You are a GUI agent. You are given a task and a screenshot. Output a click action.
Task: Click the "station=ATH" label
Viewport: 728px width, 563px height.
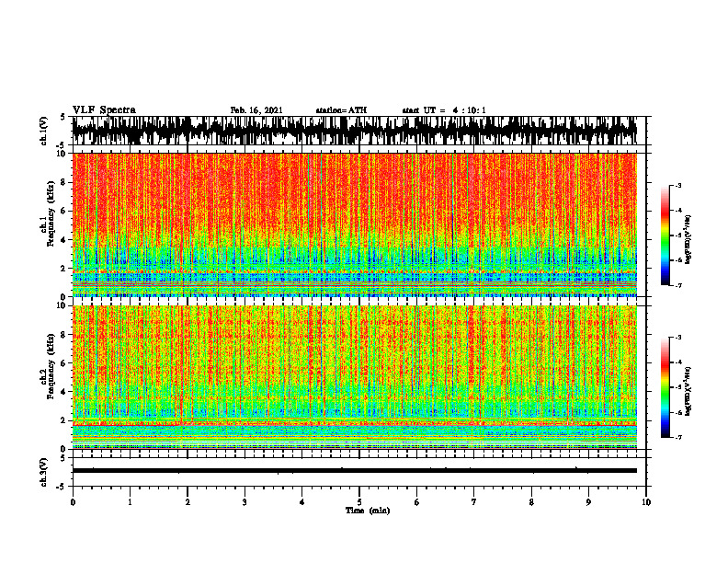pyautogui.click(x=341, y=110)
